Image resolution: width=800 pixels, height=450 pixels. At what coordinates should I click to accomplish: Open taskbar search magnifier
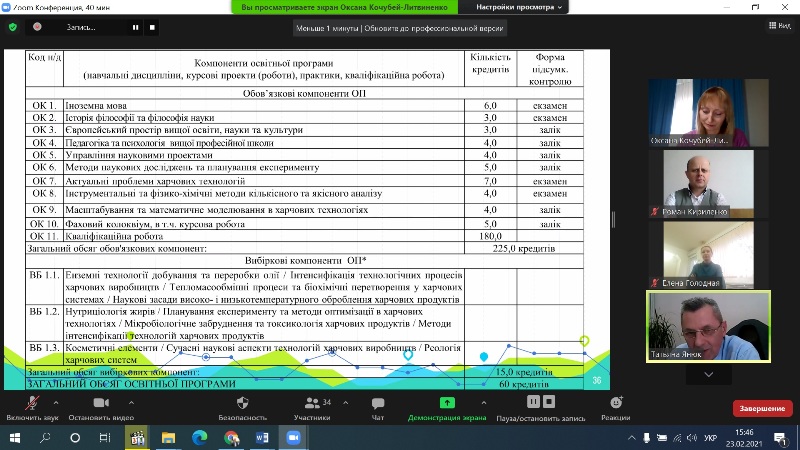click(45, 438)
